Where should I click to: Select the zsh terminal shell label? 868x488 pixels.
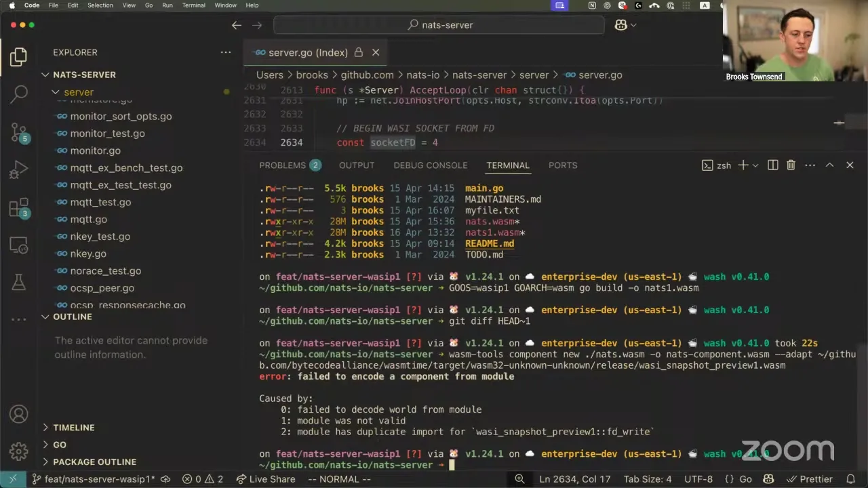click(x=717, y=165)
